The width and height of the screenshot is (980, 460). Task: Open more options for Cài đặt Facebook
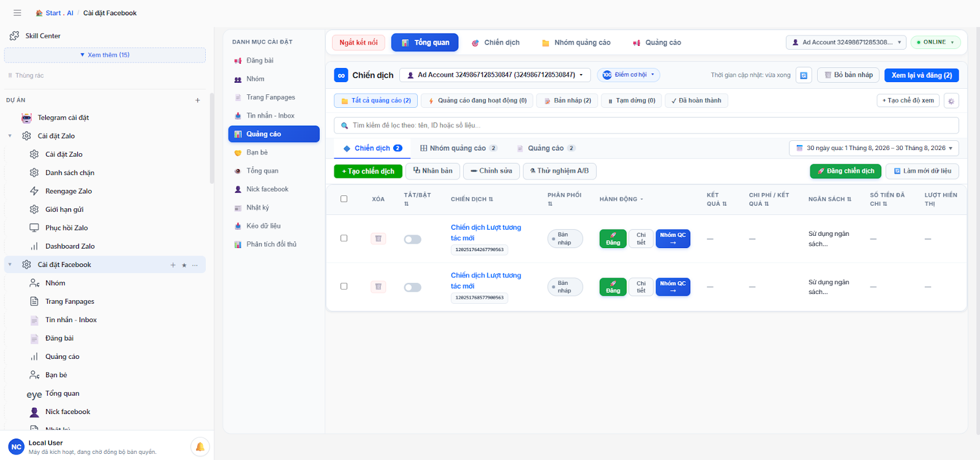point(195,265)
